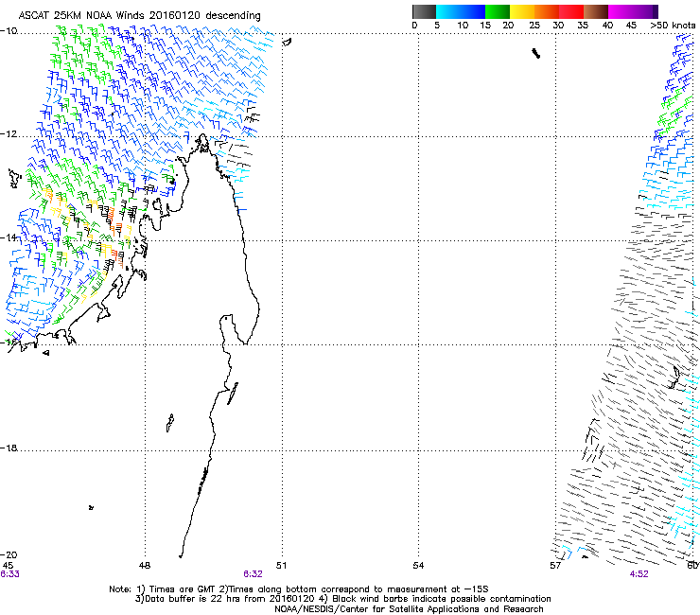Click the '45' legend label under color bar
The image size is (700, 615).
631,26
